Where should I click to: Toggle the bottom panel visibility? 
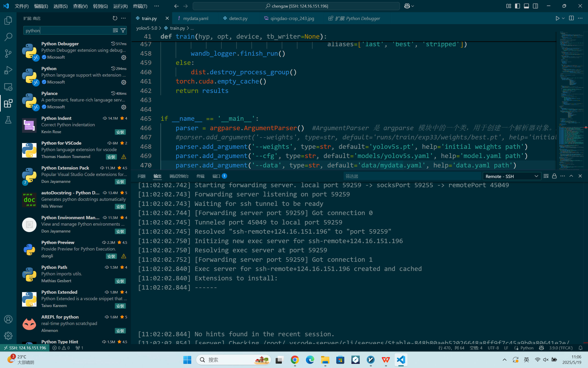(x=526, y=6)
